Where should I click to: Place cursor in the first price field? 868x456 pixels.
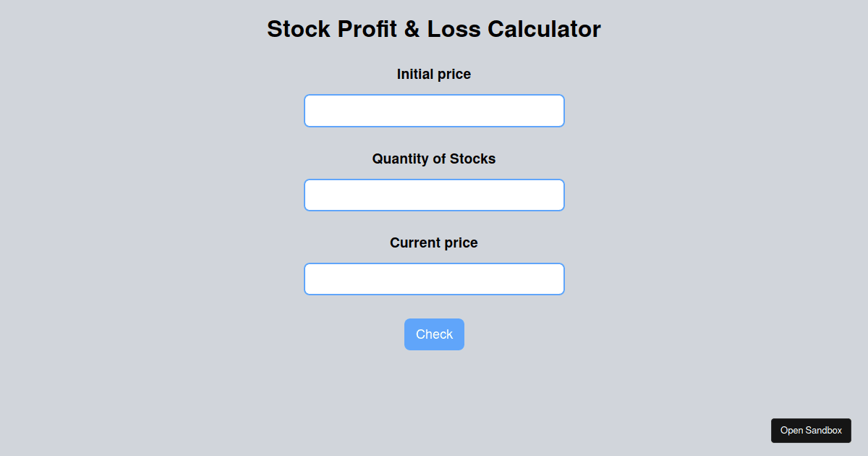434,111
